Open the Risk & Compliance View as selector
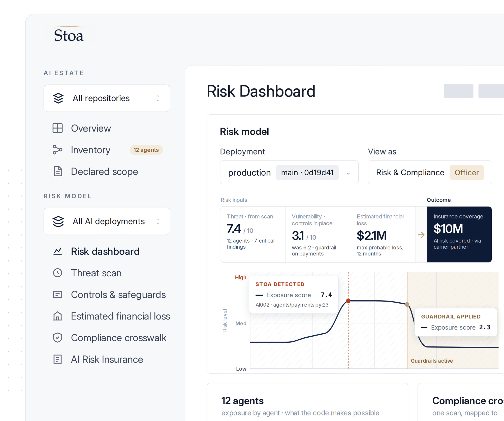 pyautogui.click(x=430, y=173)
